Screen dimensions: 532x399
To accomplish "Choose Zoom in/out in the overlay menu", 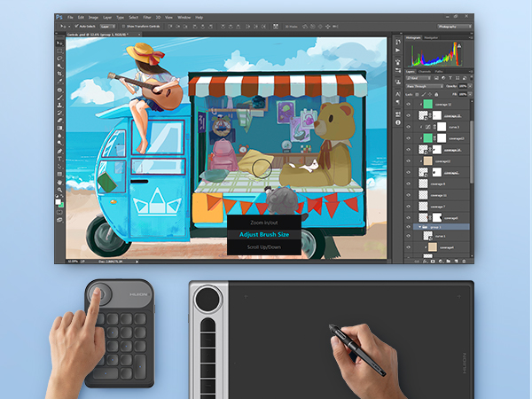I will pyautogui.click(x=264, y=223).
